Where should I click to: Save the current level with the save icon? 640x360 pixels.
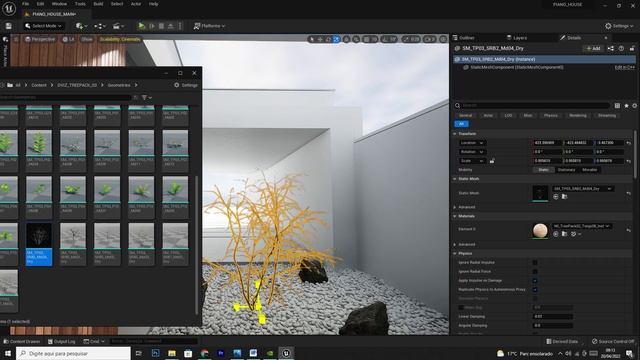(x=9, y=26)
